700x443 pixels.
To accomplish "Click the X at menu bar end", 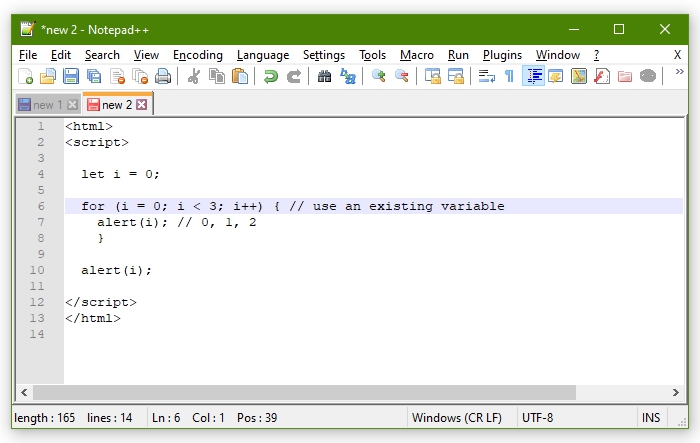I will point(677,55).
